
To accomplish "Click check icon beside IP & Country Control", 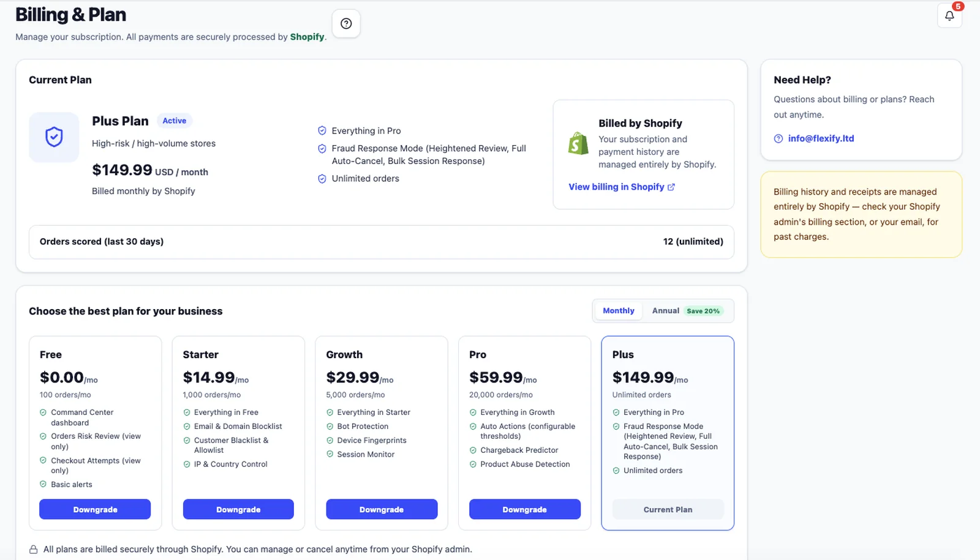I will pyautogui.click(x=187, y=465).
